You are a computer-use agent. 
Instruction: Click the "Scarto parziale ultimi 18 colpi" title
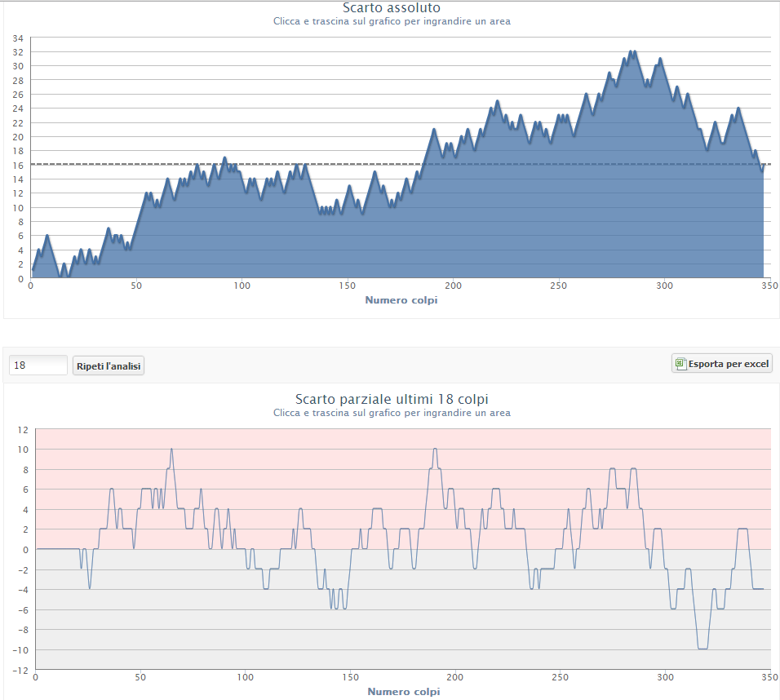point(392,399)
